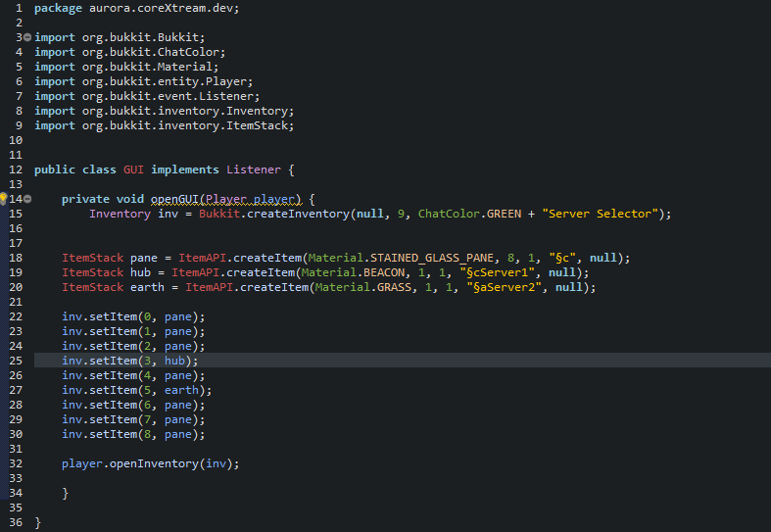Click the 'org.bukkit.ChatColor' import
Image resolution: width=771 pixels, height=532 pixels.
pyautogui.click(x=151, y=52)
